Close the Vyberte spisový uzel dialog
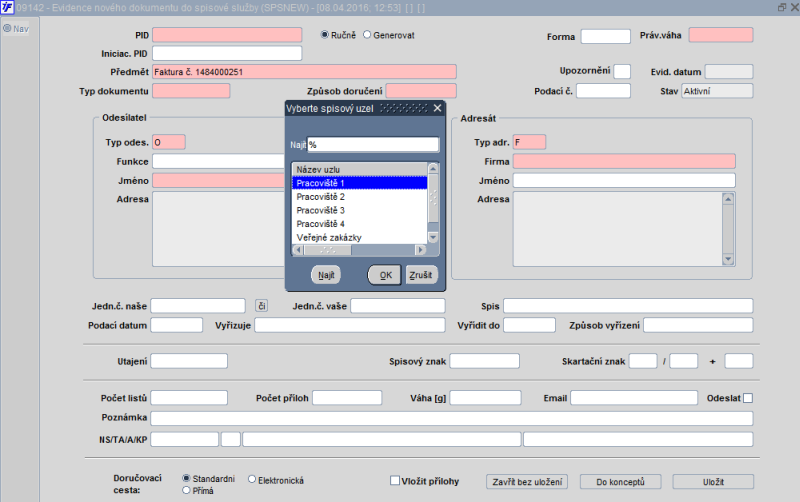This screenshot has height=502, width=800. click(x=437, y=108)
